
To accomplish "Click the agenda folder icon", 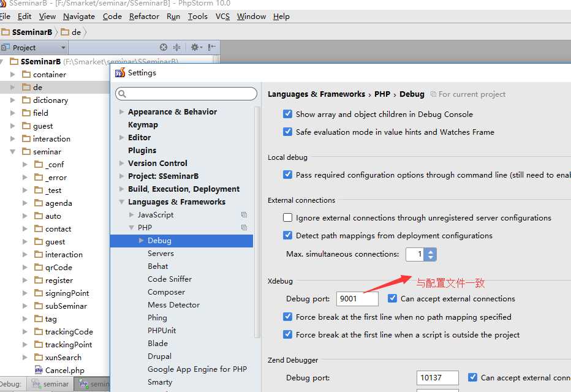I will (x=38, y=203).
